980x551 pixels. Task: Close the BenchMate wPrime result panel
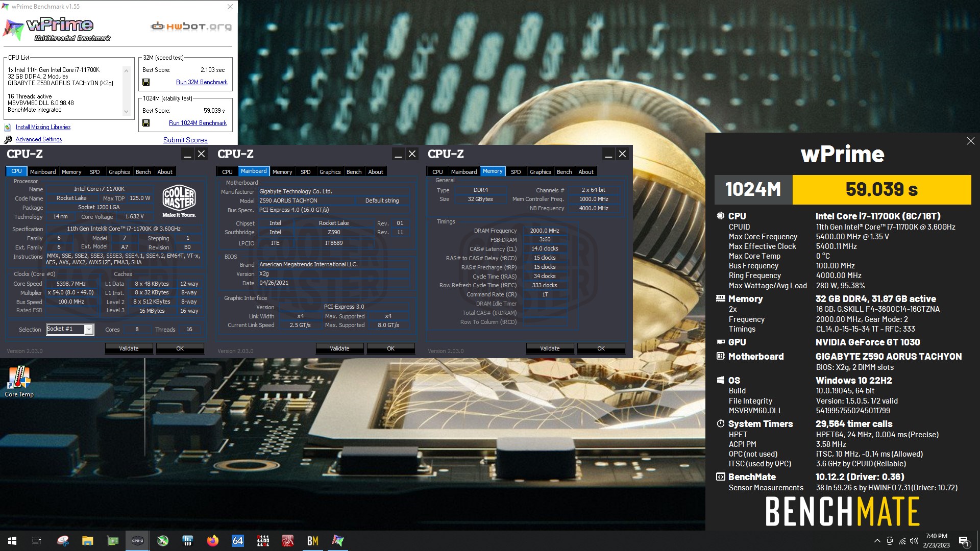click(970, 141)
